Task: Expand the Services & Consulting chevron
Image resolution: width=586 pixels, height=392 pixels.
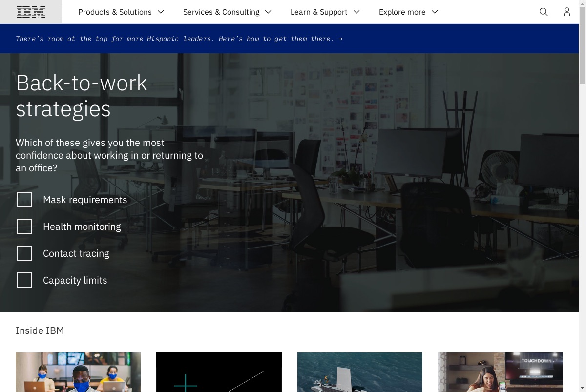Action: 268,12
